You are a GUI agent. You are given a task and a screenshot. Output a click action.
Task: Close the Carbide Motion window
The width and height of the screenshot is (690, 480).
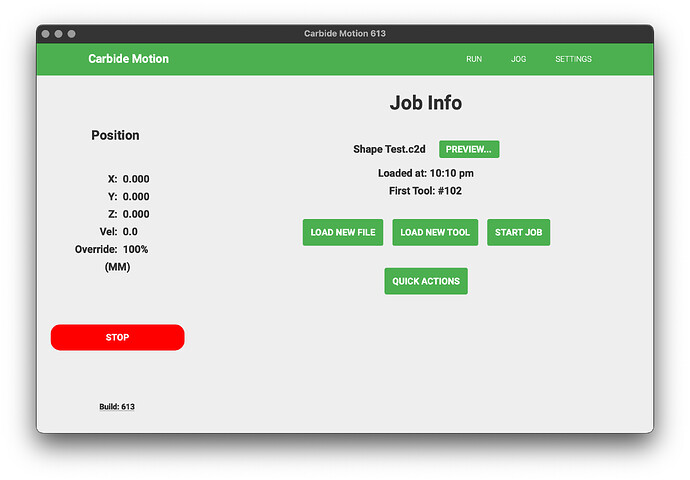click(45, 34)
